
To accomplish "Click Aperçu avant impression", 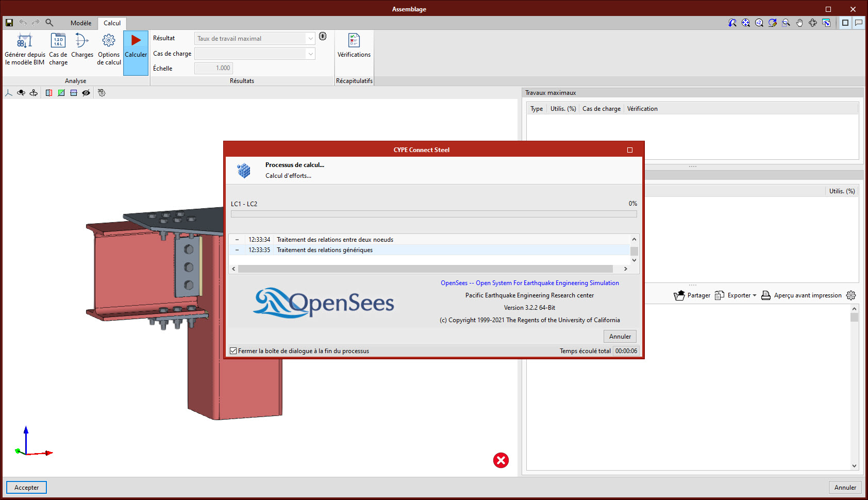I will (802, 295).
